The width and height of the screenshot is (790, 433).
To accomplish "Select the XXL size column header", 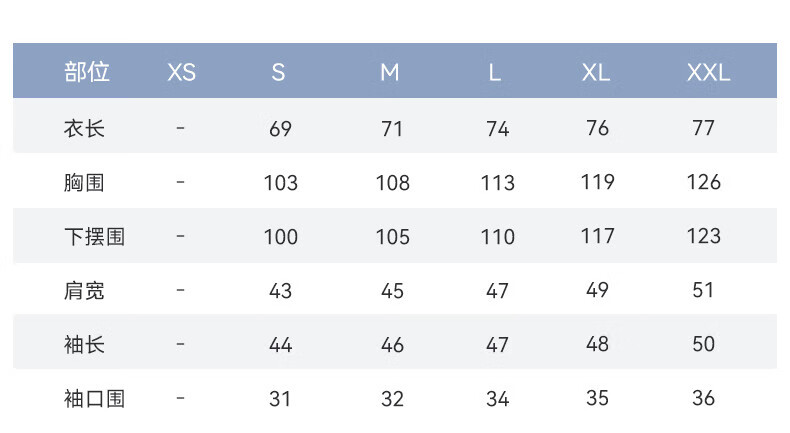I will 708,73.
